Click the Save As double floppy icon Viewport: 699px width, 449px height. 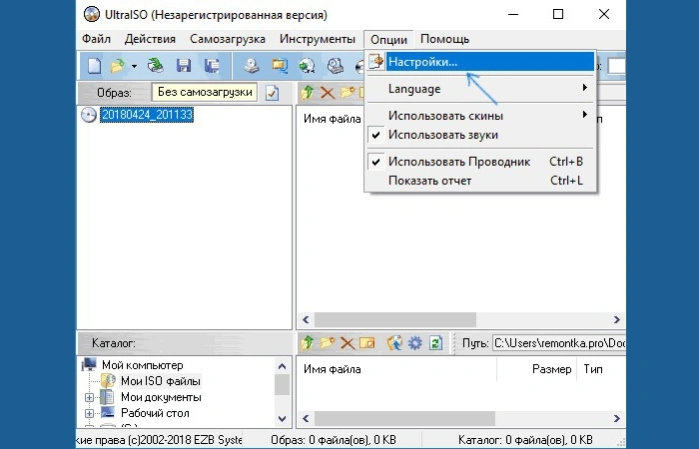point(212,66)
